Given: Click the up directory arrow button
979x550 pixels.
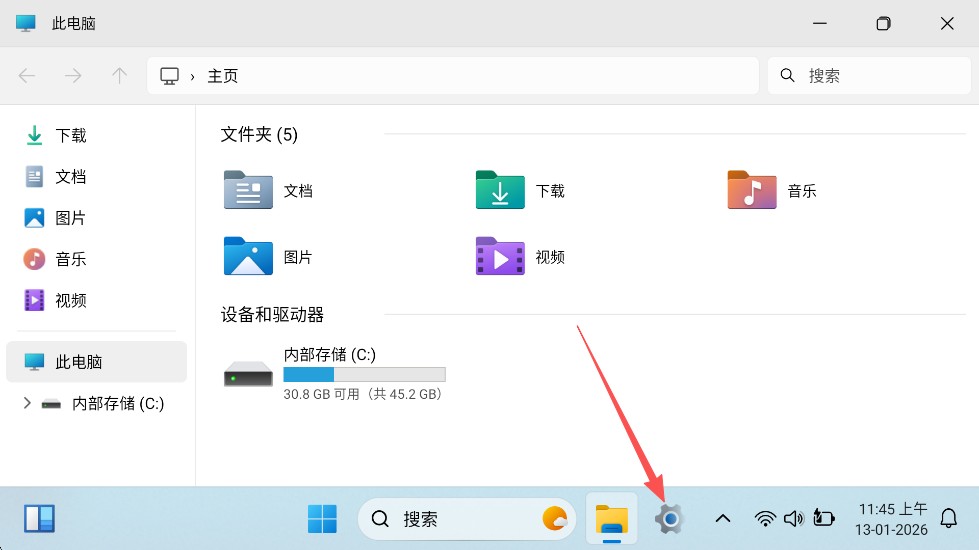Looking at the screenshot, I should [x=120, y=76].
